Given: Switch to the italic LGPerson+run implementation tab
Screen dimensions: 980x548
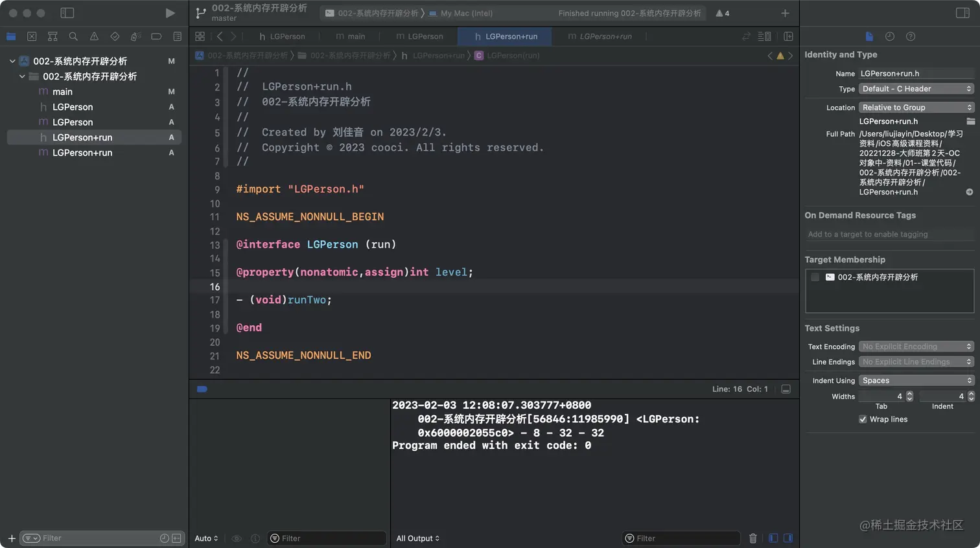Looking at the screenshot, I should 600,36.
